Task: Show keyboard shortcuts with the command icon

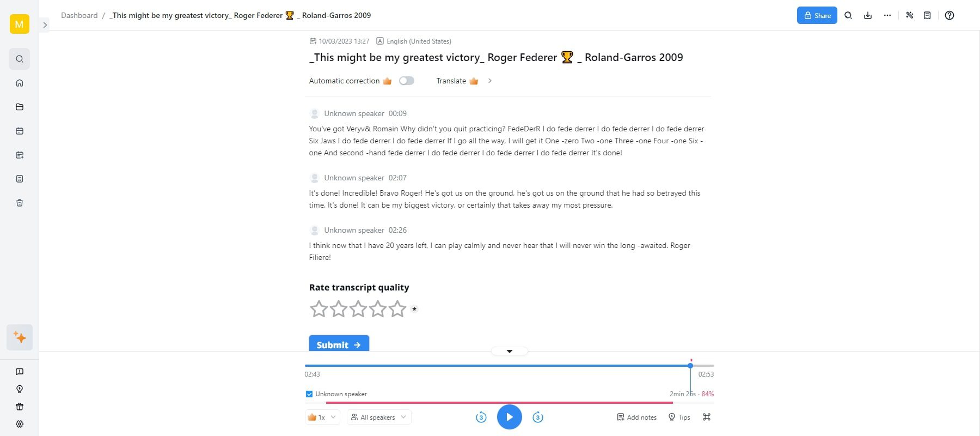Action: coord(706,417)
